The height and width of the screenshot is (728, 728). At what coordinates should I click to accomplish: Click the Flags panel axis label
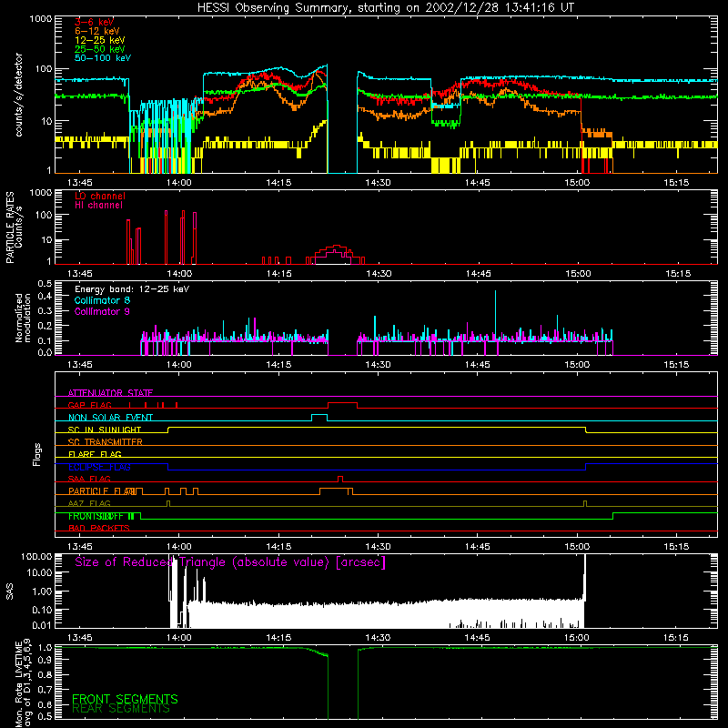pyautogui.click(x=37, y=454)
